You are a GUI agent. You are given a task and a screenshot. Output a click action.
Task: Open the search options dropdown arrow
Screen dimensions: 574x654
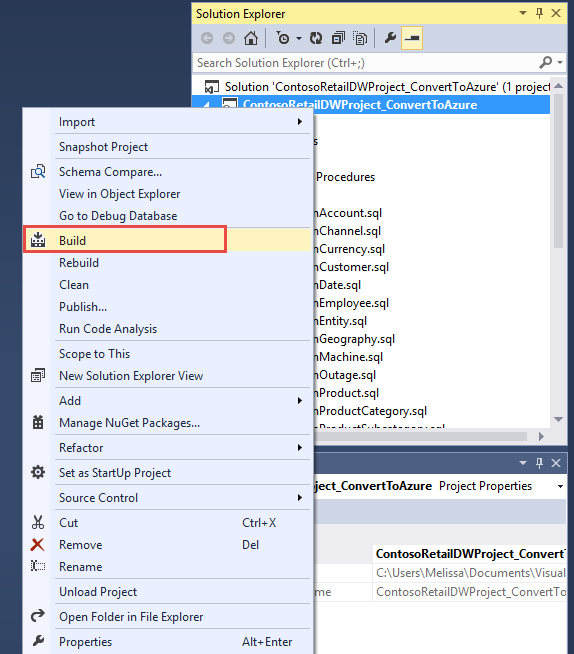click(560, 63)
